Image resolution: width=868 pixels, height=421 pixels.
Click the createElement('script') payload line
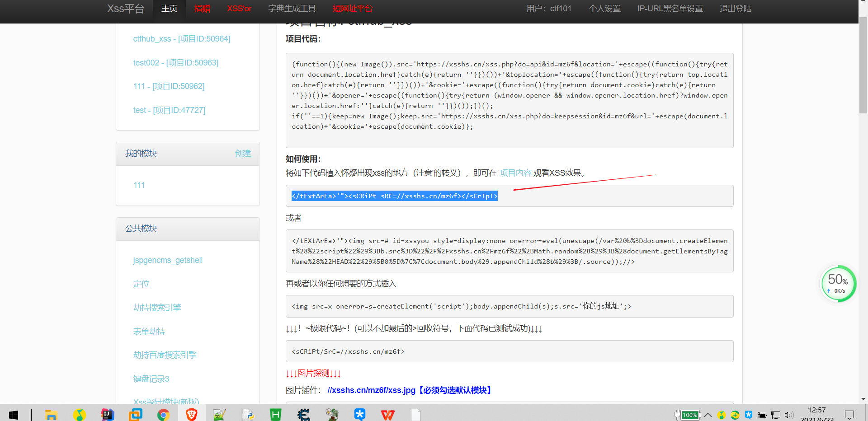pyautogui.click(x=509, y=306)
